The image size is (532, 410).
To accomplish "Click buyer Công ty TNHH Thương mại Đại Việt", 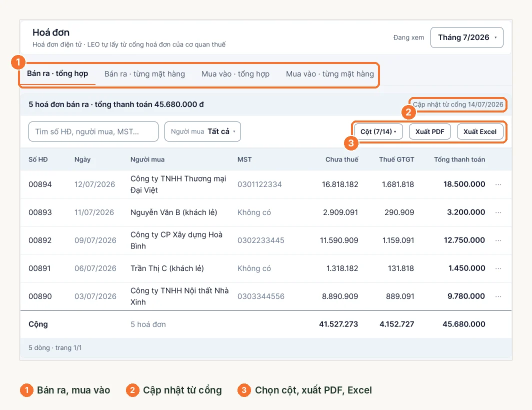I will (x=178, y=184).
